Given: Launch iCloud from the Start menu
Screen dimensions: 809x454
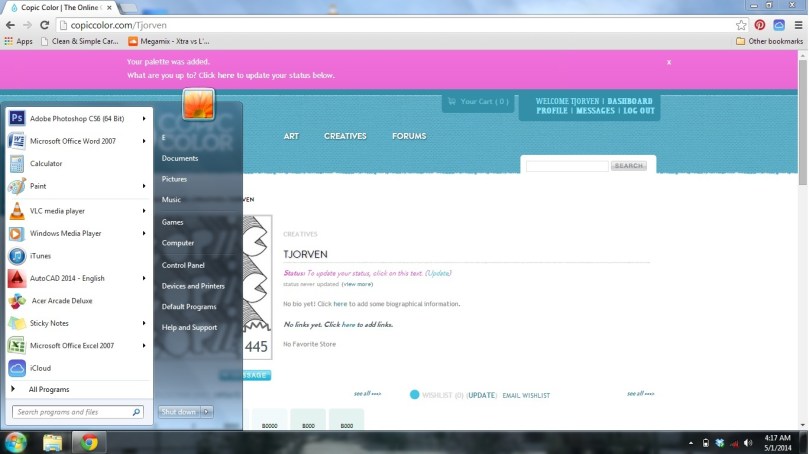Looking at the screenshot, I should coord(40,368).
